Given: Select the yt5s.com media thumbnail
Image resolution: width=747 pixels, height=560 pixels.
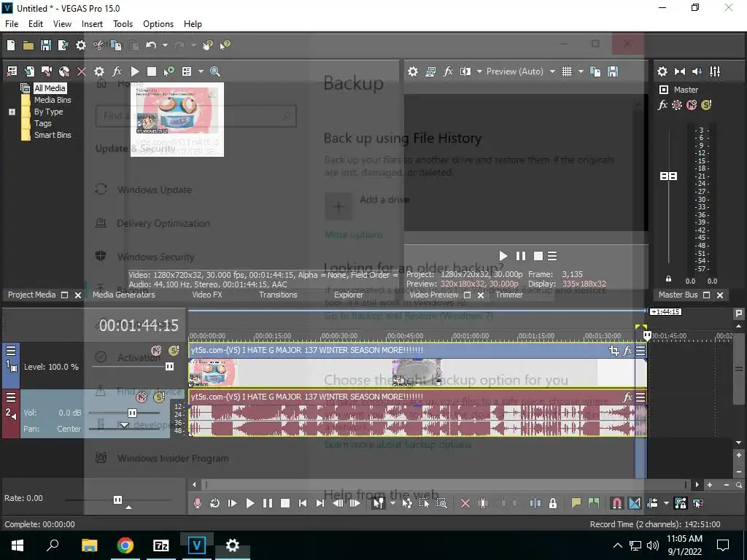Looking at the screenshot, I should pyautogui.click(x=177, y=120).
